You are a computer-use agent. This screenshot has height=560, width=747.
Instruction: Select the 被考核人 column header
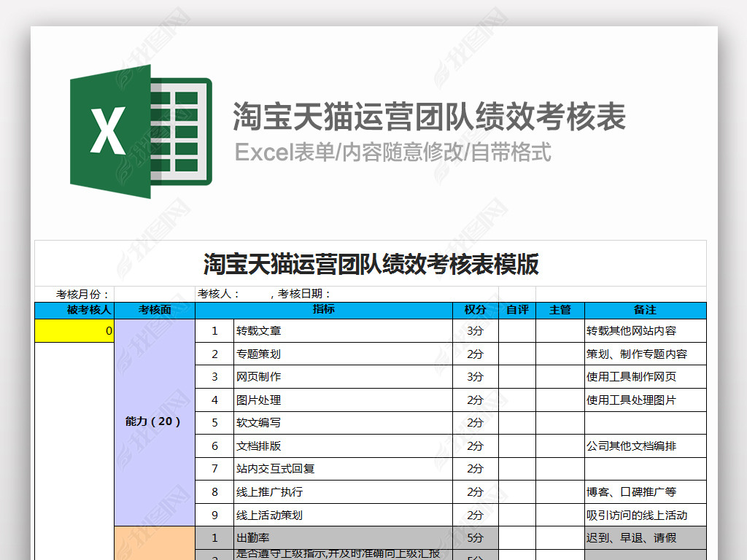pyautogui.click(x=74, y=310)
